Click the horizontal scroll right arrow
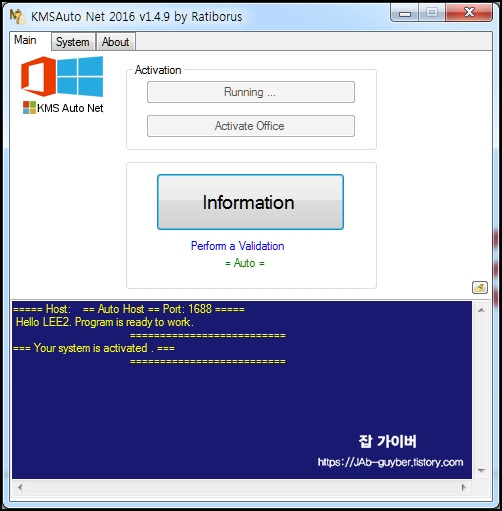 pyautogui.click(x=464, y=487)
